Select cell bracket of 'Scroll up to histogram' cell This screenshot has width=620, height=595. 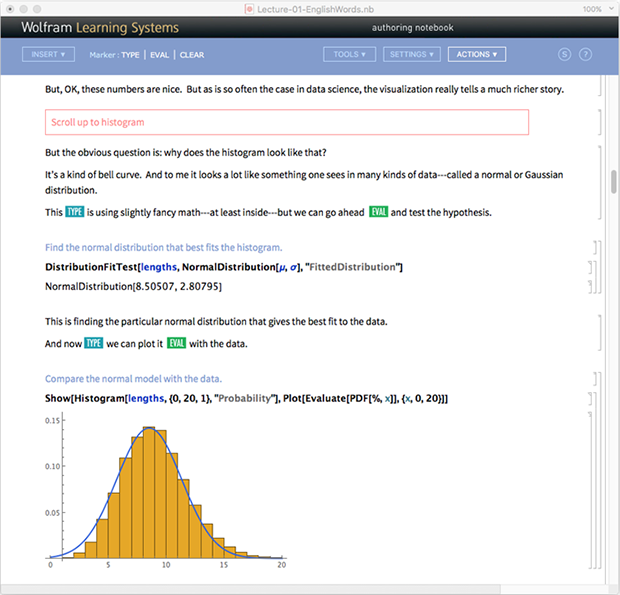click(x=599, y=122)
